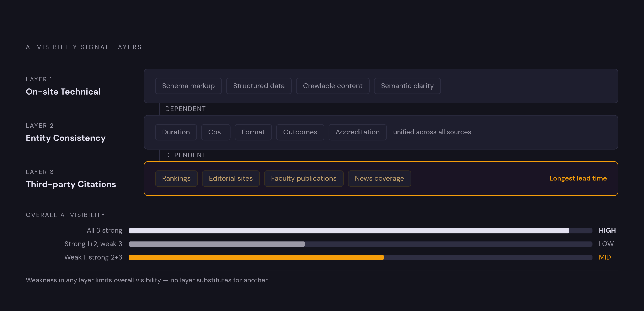644x311 pixels.
Task: Click 'unified across all sources' text
Action: pos(432,132)
